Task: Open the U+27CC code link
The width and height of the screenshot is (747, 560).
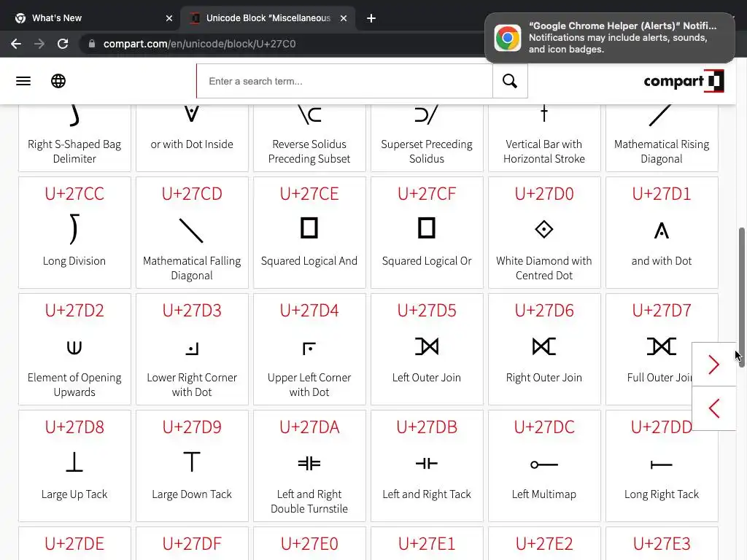Action: 74,194
